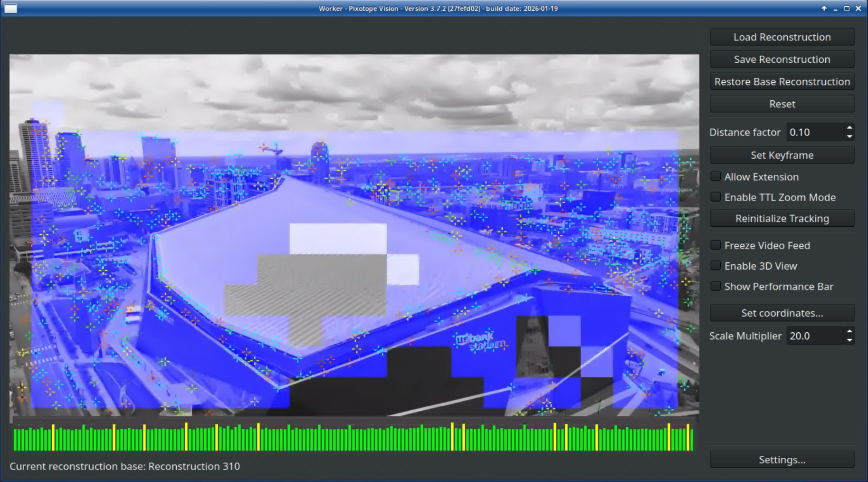Toggle Enable TTL Zoom Mode checkbox
Image resolution: width=868 pixels, height=482 pixels.
[x=715, y=197]
